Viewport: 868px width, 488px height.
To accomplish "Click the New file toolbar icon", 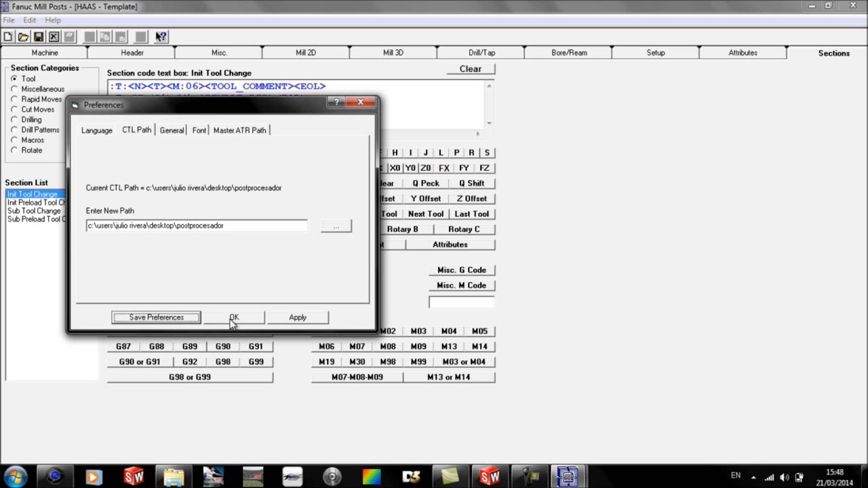I will pos(7,37).
